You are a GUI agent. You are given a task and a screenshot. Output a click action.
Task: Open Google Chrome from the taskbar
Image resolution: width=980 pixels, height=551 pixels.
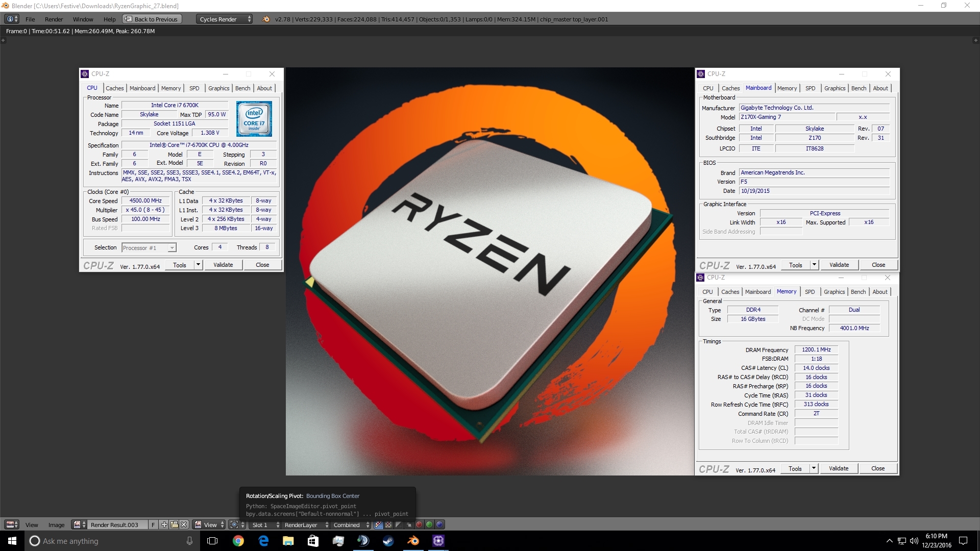pyautogui.click(x=238, y=541)
